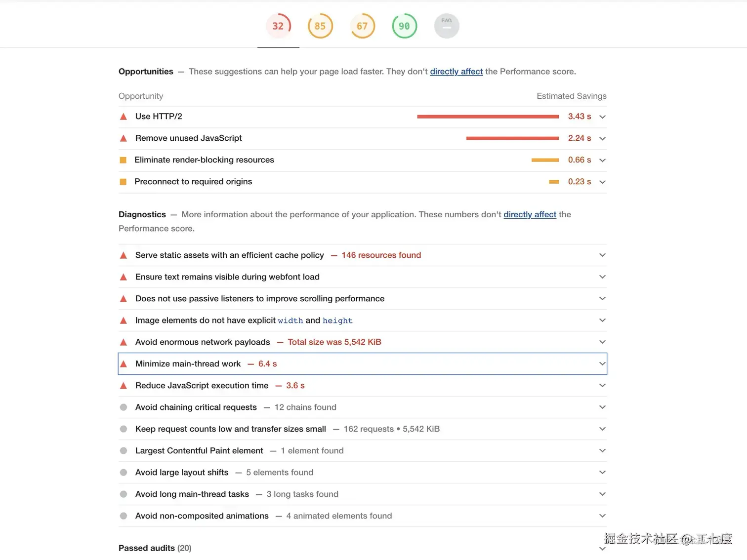Screen dimensions: 747x560
Task: Expand the Avoid enormous network payloads chevron
Action: [602, 342]
